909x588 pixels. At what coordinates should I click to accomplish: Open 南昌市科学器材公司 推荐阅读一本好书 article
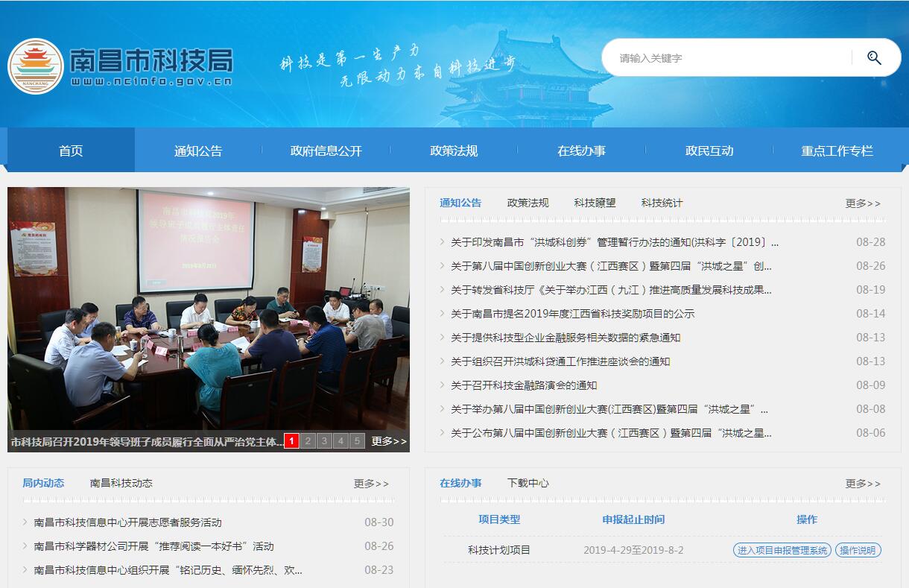(154, 546)
